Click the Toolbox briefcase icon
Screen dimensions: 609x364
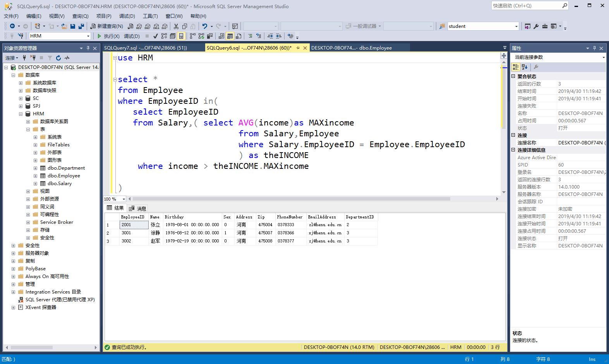click(545, 26)
